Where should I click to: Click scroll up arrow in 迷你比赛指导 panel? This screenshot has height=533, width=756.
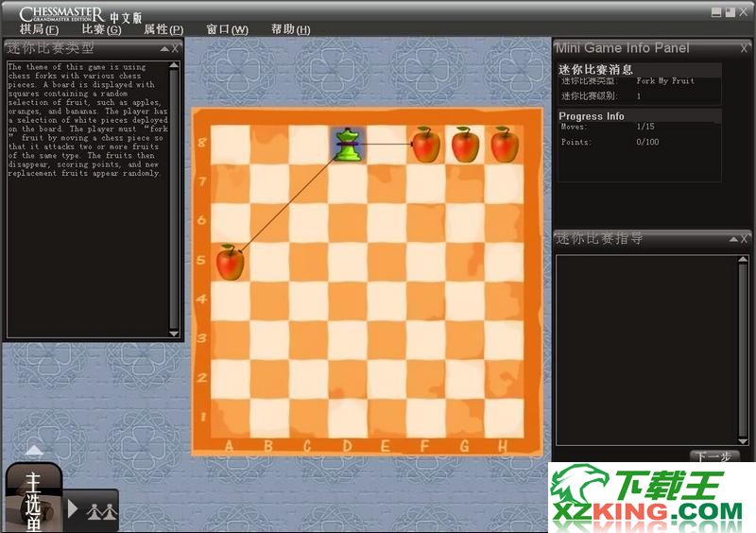click(743, 260)
